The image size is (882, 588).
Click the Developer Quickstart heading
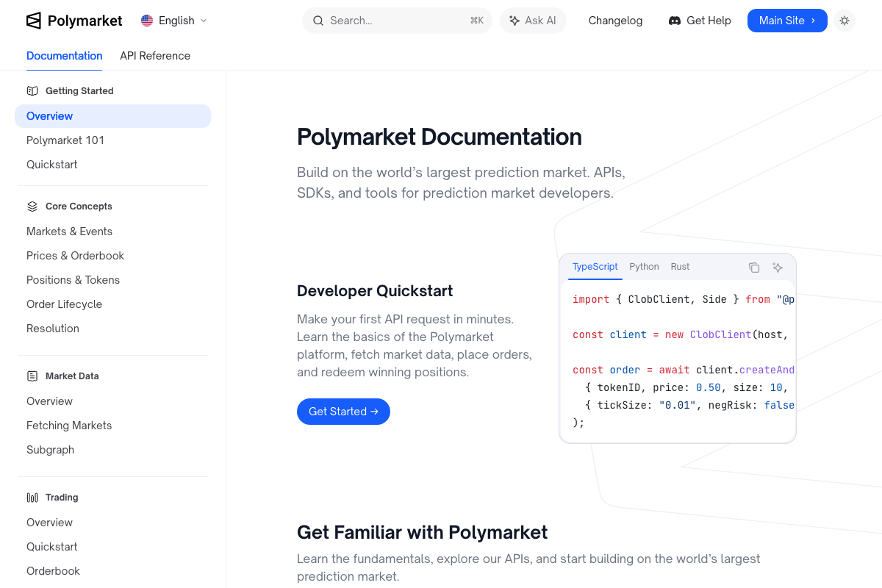pos(375,291)
